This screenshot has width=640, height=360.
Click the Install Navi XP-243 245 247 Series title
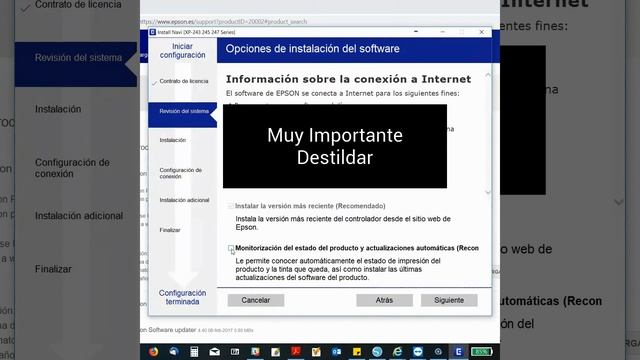pyautogui.click(x=196, y=32)
